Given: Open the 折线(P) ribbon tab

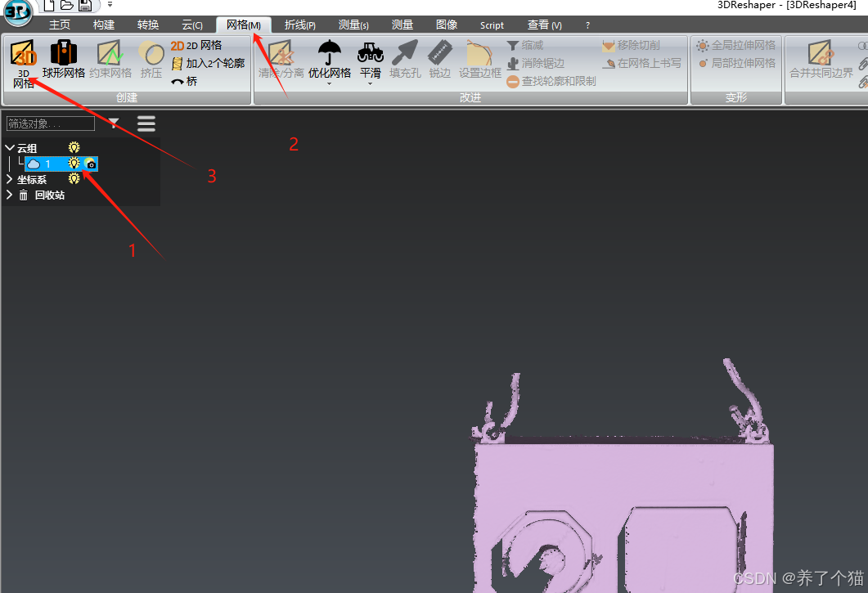Looking at the screenshot, I should 299,25.
